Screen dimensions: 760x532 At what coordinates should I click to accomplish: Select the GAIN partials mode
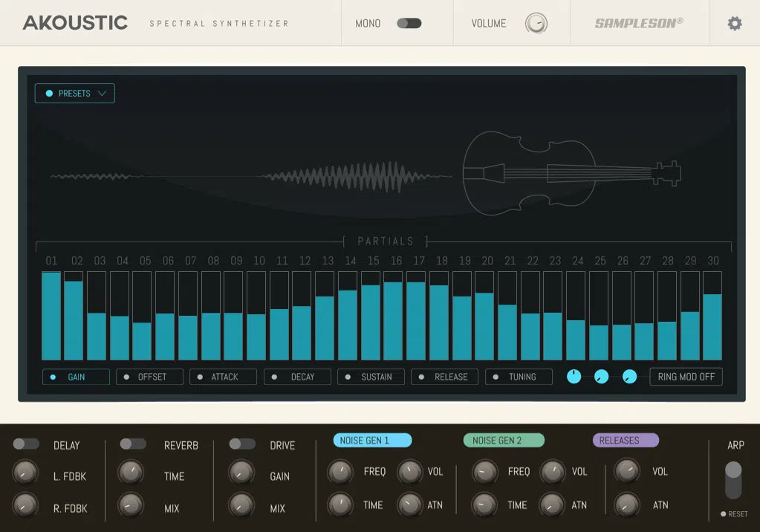pos(76,377)
